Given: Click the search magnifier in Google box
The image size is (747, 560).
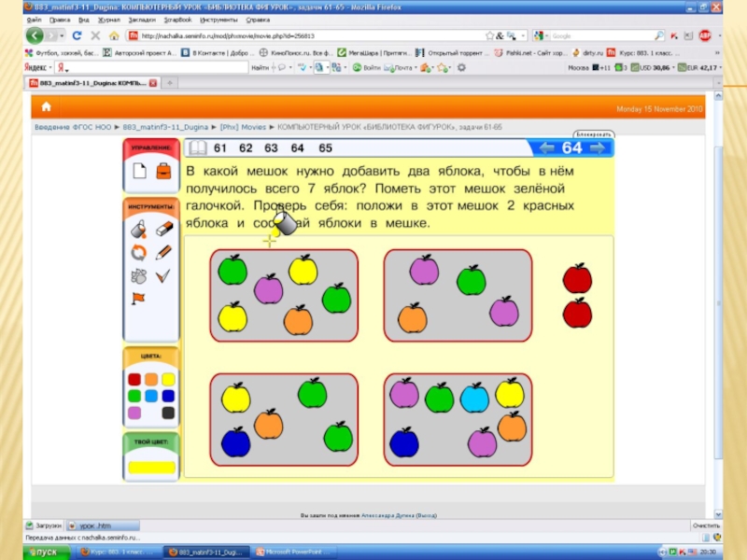Looking at the screenshot, I should point(659,35).
